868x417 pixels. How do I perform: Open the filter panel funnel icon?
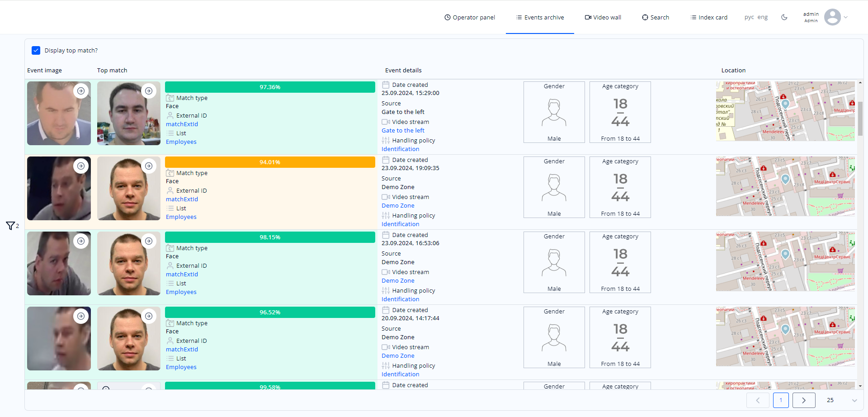(x=10, y=226)
